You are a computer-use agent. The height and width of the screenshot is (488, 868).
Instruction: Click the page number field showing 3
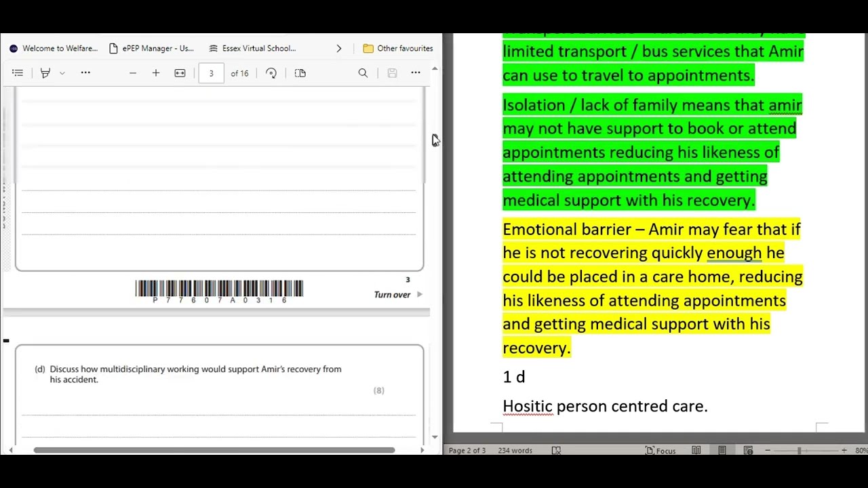211,73
